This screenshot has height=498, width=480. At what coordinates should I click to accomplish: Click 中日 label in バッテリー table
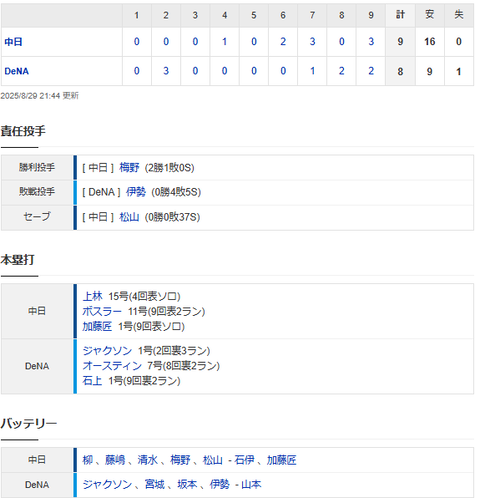tap(37, 460)
